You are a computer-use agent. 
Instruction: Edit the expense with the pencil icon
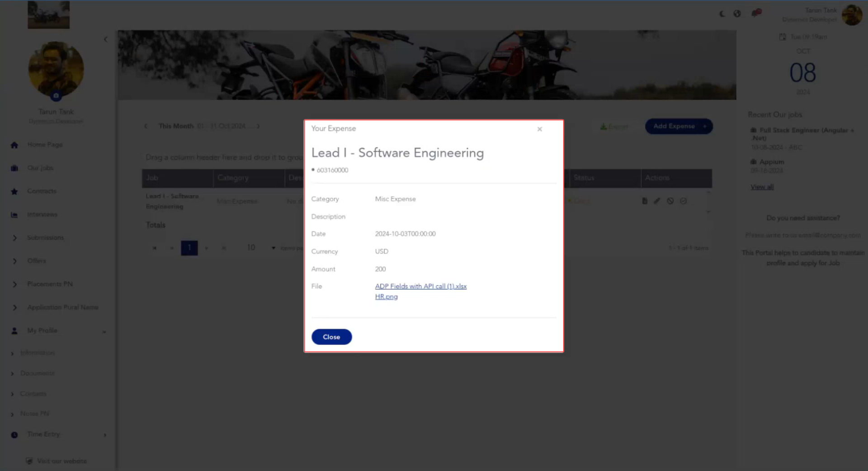pos(657,201)
